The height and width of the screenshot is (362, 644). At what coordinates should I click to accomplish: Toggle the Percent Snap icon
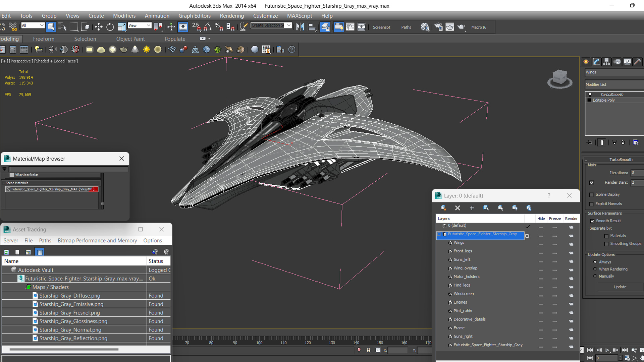219,27
